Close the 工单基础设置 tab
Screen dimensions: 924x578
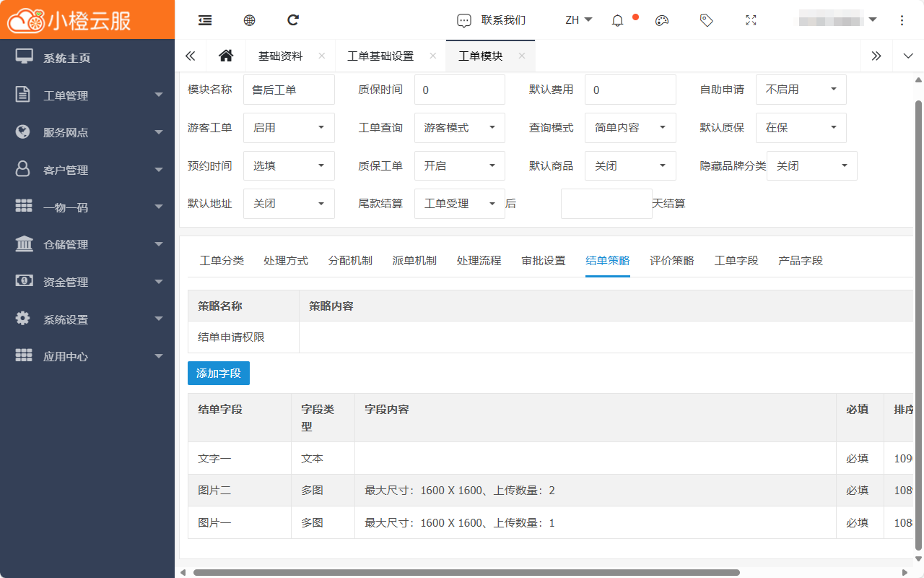click(x=432, y=56)
